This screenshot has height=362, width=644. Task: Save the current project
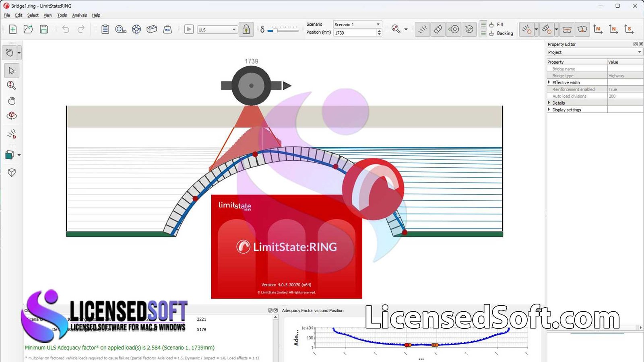[44, 29]
